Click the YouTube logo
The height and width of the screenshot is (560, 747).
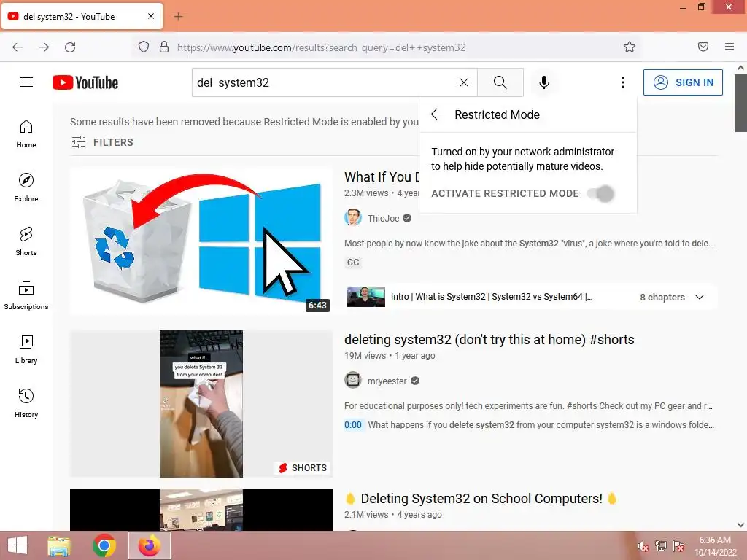pyautogui.click(x=85, y=82)
